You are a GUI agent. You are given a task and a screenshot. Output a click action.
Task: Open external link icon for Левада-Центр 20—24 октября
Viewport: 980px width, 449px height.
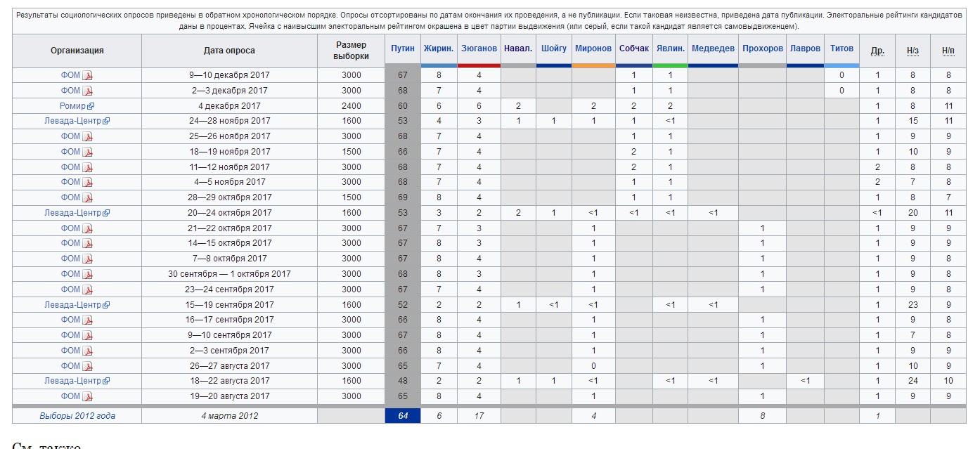(106, 213)
